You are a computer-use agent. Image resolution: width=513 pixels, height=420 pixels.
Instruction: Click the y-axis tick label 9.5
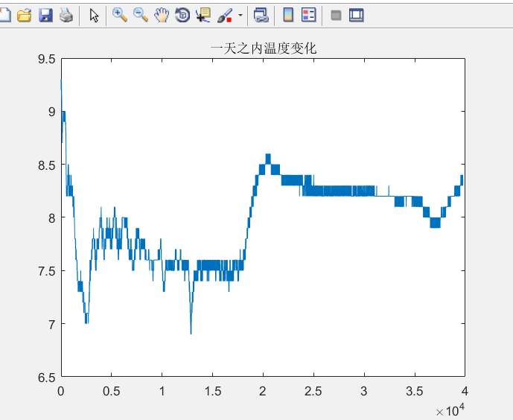46,60
